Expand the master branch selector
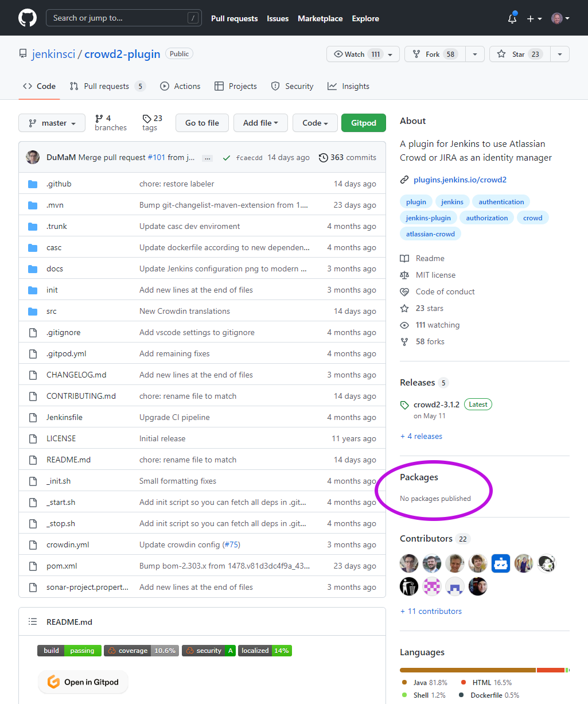The height and width of the screenshot is (704, 588). (52, 123)
